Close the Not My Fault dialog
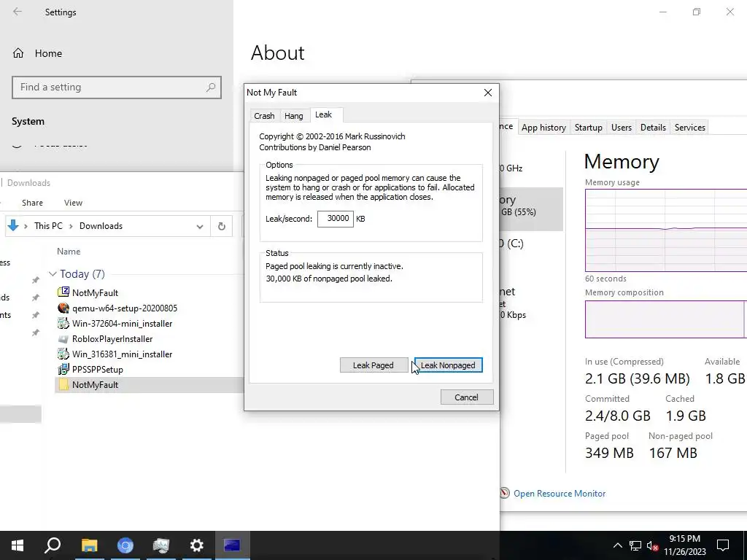 488,93
